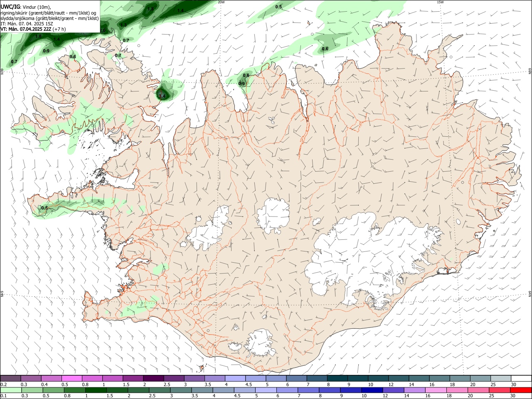Select the pink swatch labelled 18 in the rain scale

coord(457,390)
